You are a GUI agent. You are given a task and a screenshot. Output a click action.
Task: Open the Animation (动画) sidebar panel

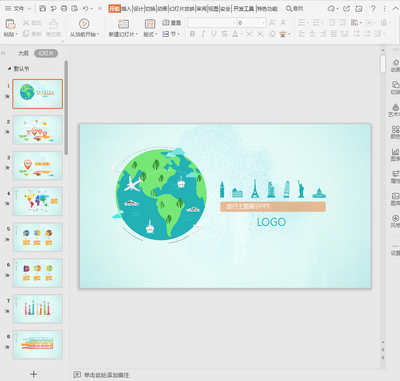click(395, 66)
